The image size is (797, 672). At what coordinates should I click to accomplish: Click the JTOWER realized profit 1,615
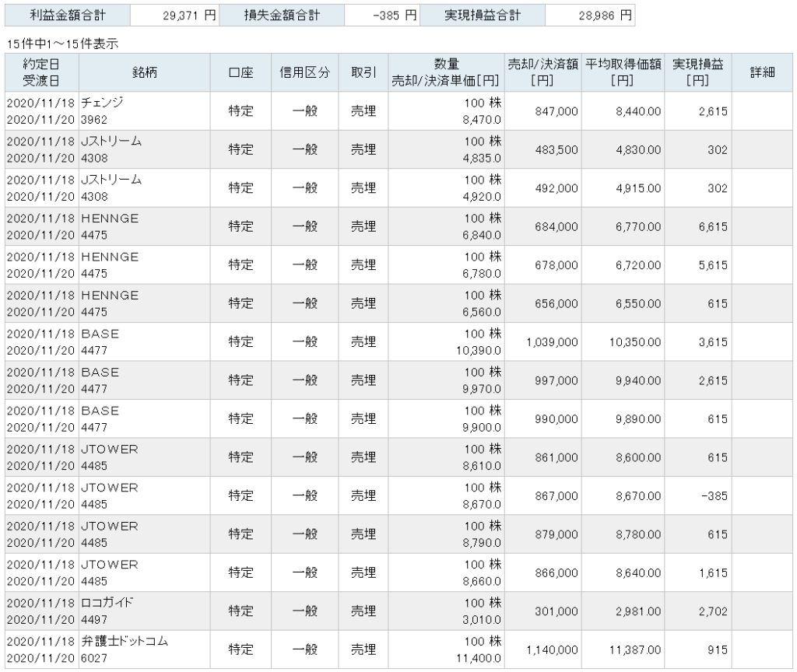(x=713, y=573)
